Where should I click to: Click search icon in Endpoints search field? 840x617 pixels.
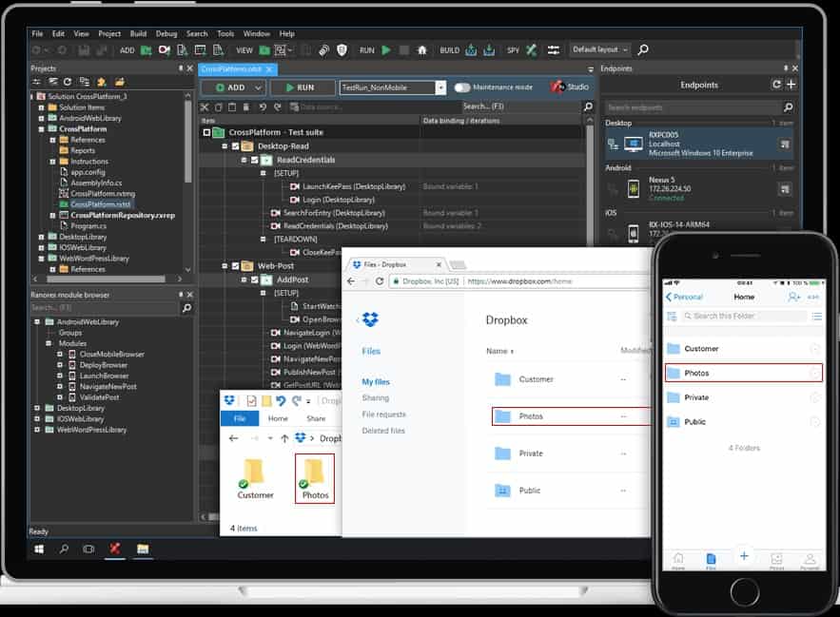pos(788,107)
